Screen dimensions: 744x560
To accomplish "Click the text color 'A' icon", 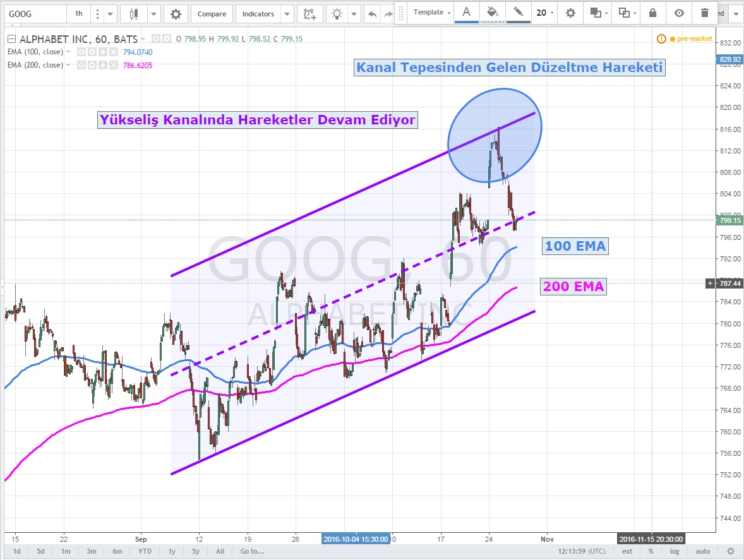I will pyautogui.click(x=466, y=13).
